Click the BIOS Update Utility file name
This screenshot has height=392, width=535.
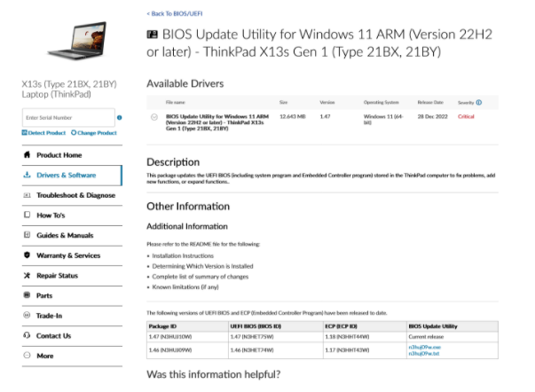tap(217, 122)
